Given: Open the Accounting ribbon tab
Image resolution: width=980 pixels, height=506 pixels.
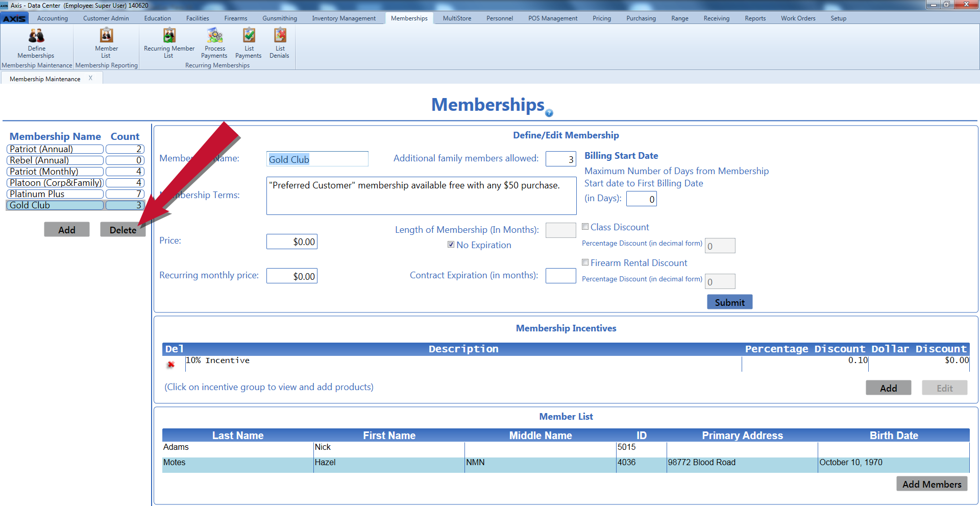Looking at the screenshot, I should [52, 18].
